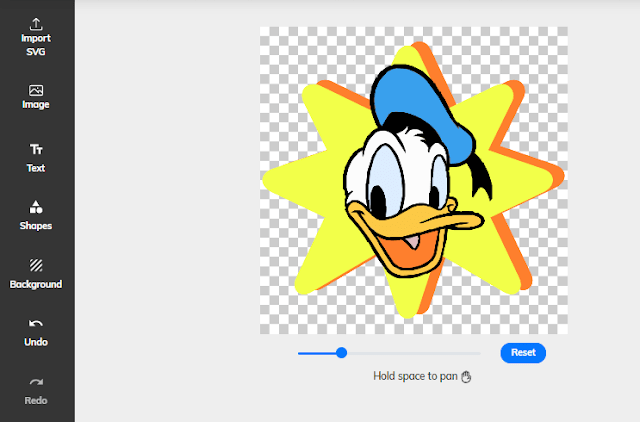Open the Import SVG tool
The height and width of the screenshot is (422, 640).
pyautogui.click(x=36, y=37)
